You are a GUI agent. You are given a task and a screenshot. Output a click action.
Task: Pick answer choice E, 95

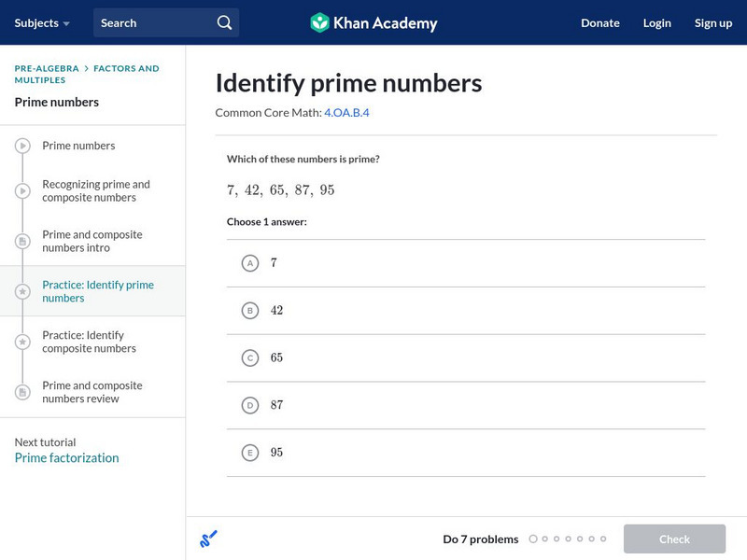tap(249, 453)
